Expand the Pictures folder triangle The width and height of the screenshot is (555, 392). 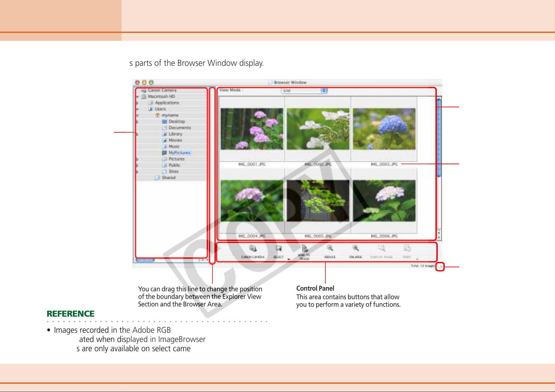click(x=138, y=159)
